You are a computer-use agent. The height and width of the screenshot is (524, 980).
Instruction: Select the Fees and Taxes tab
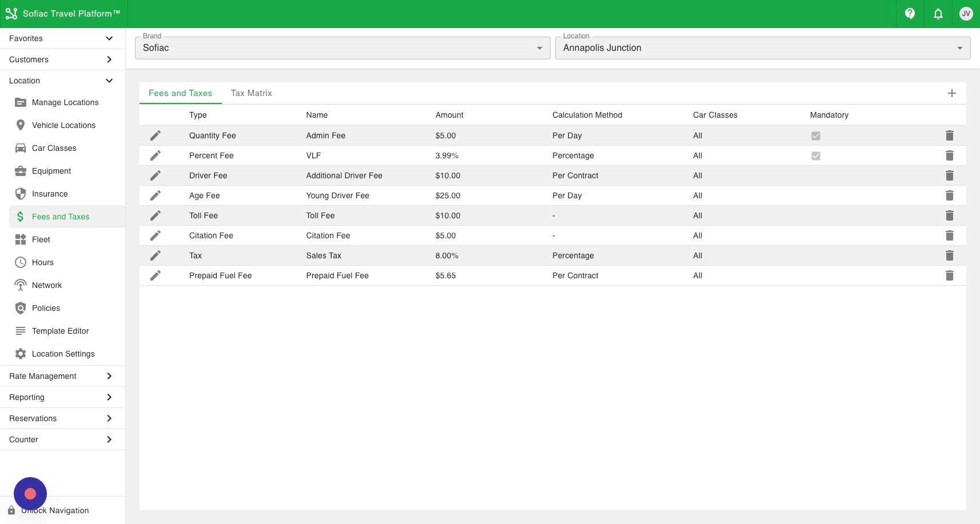(x=180, y=93)
